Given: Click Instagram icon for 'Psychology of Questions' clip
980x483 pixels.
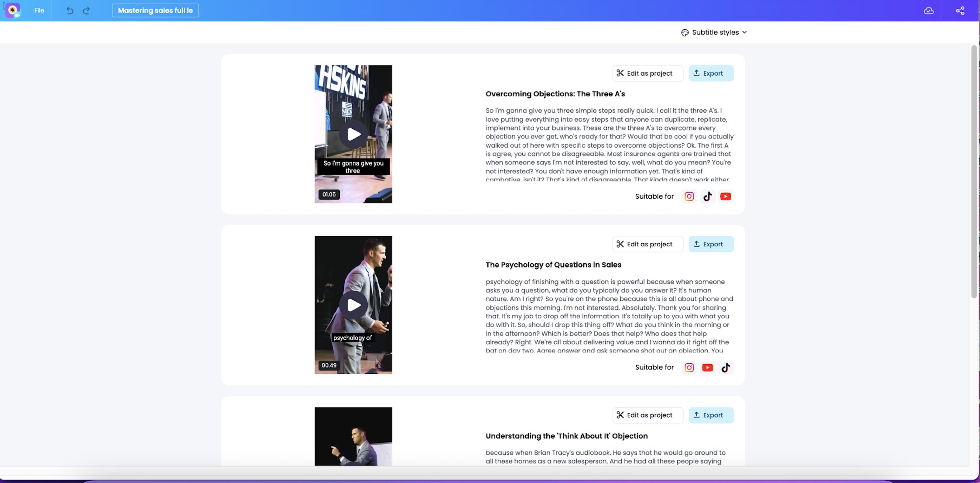Looking at the screenshot, I should (x=689, y=368).
